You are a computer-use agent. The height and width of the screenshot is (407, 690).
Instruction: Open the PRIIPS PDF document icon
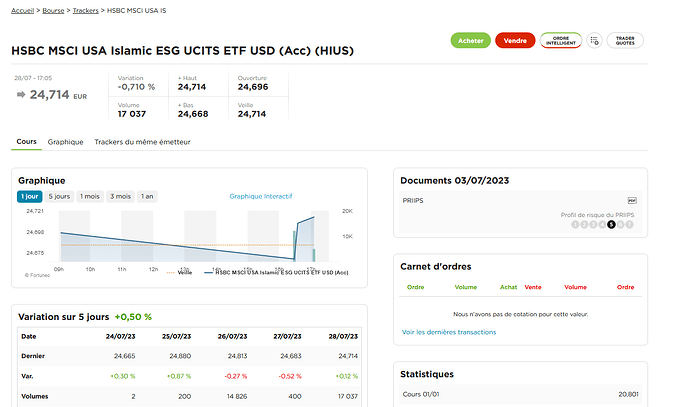[x=632, y=201]
